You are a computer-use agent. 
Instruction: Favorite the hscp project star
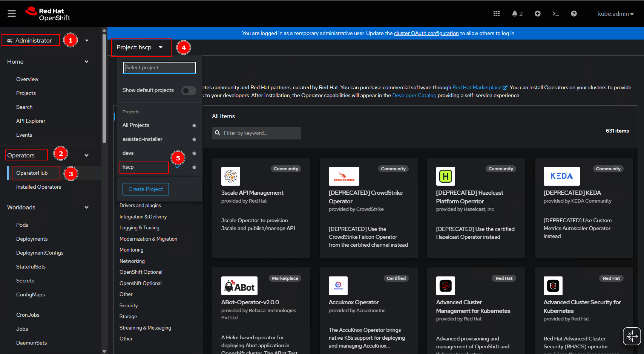click(194, 167)
